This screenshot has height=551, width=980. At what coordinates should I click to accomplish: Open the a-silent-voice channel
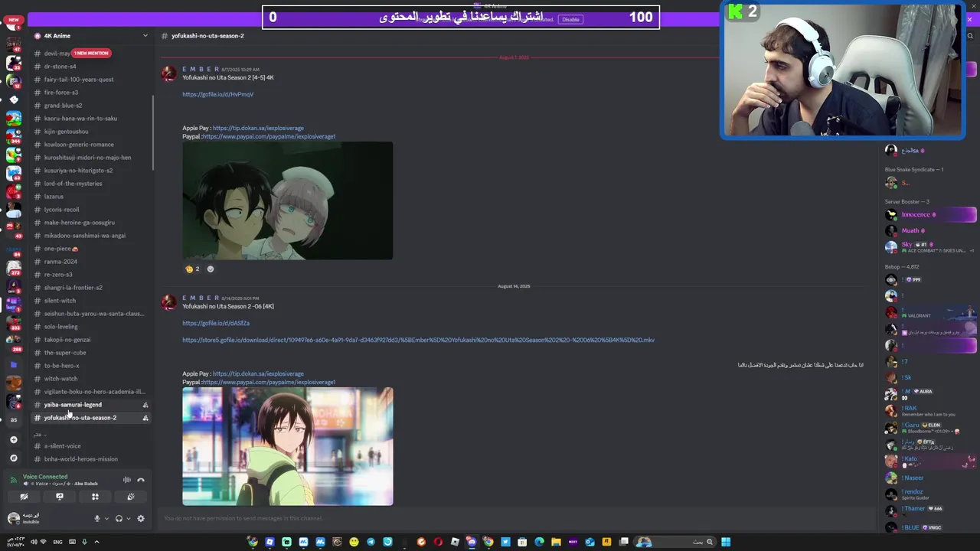tap(91, 446)
